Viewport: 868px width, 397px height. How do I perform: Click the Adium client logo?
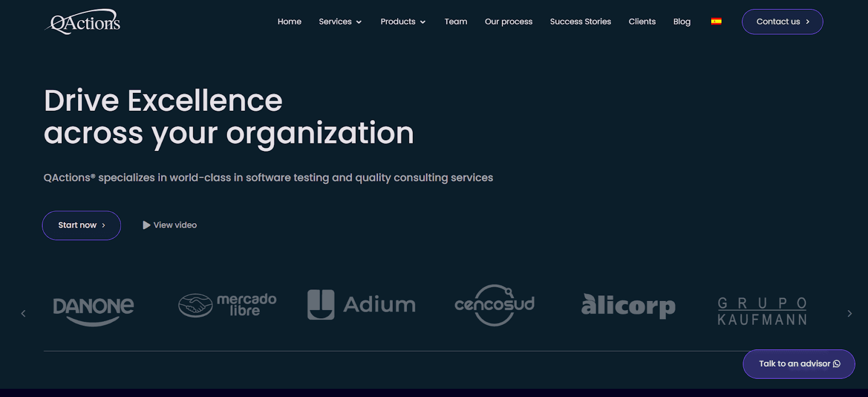pyautogui.click(x=361, y=305)
